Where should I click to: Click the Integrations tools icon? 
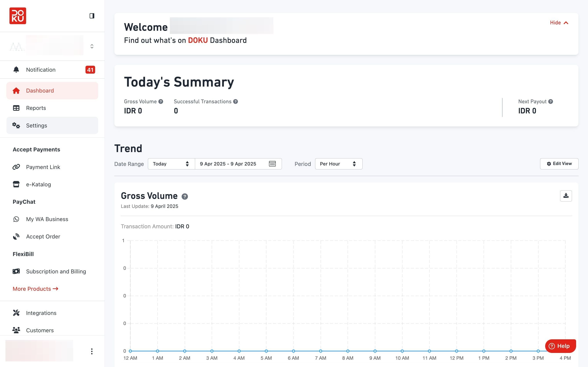pyautogui.click(x=16, y=313)
